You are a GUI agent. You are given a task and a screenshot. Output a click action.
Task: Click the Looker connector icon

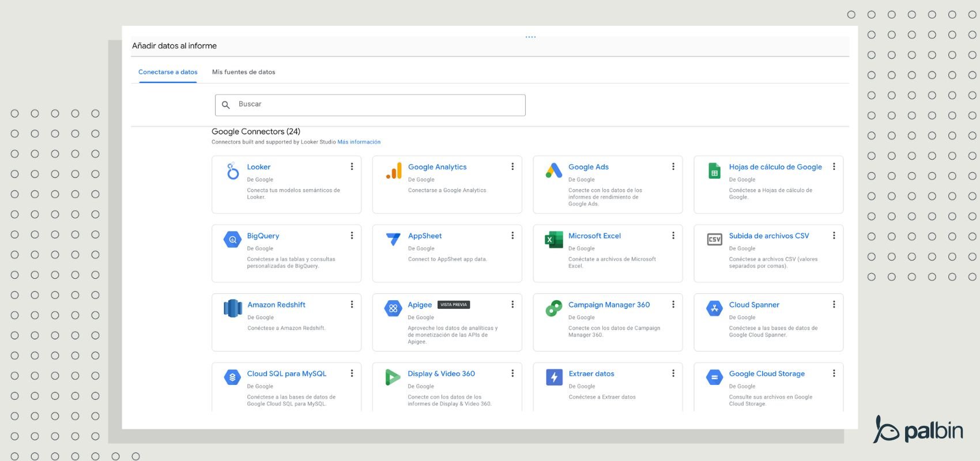pyautogui.click(x=232, y=171)
